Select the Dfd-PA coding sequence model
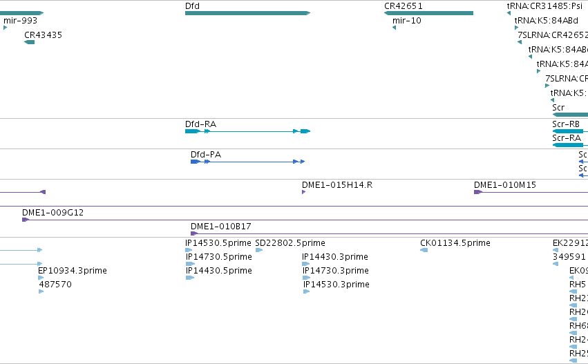This screenshot has width=588, height=364. pos(247,162)
